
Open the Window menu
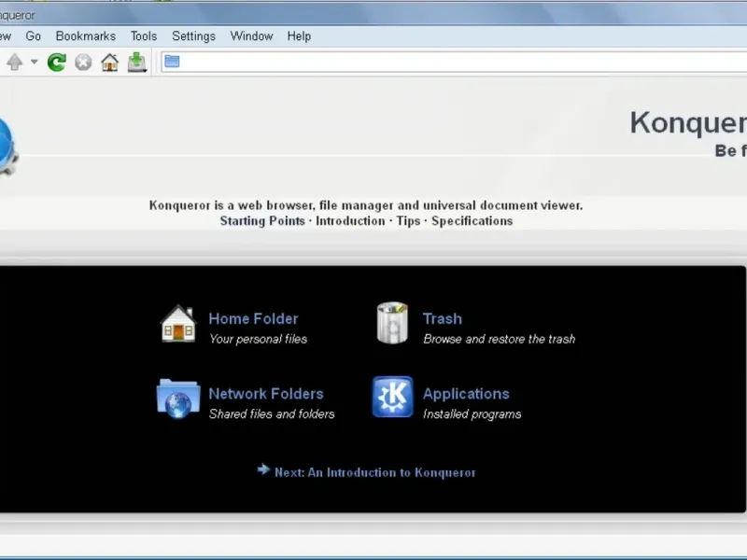251,36
